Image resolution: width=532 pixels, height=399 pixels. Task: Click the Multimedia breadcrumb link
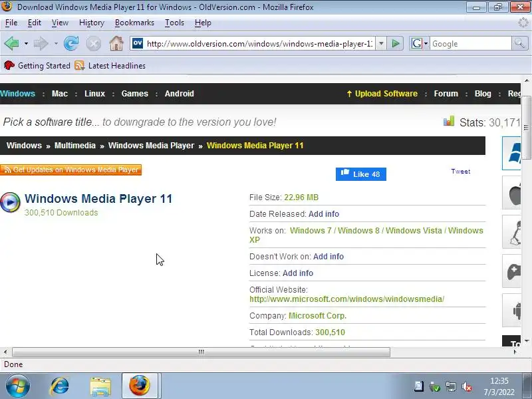[x=75, y=146]
